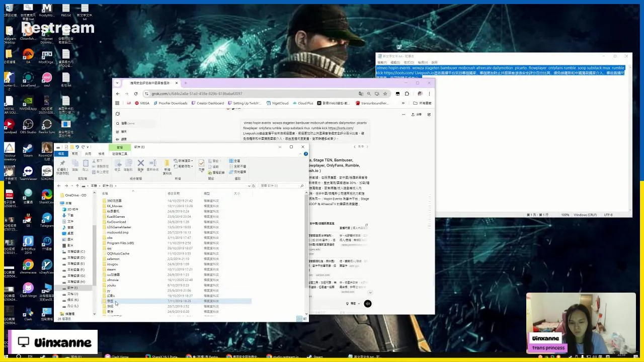Open the WgetCloud bookmark

[x=278, y=103]
